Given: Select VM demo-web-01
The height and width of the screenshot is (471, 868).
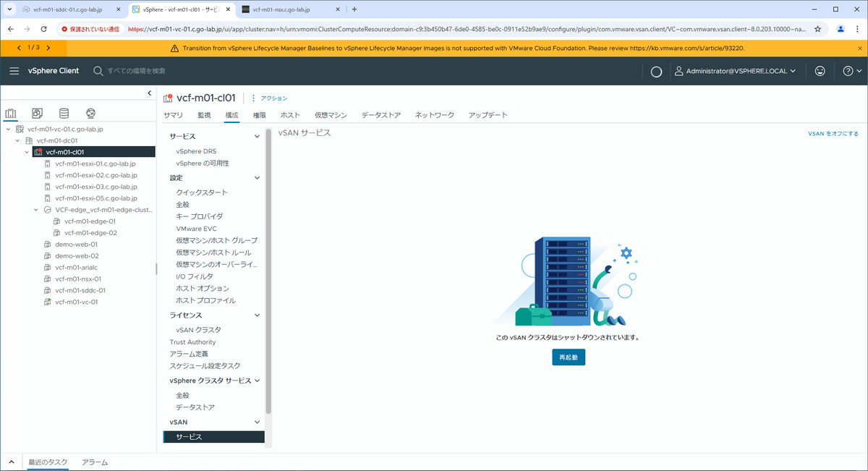Looking at the screenshot, I should [77, 245].
